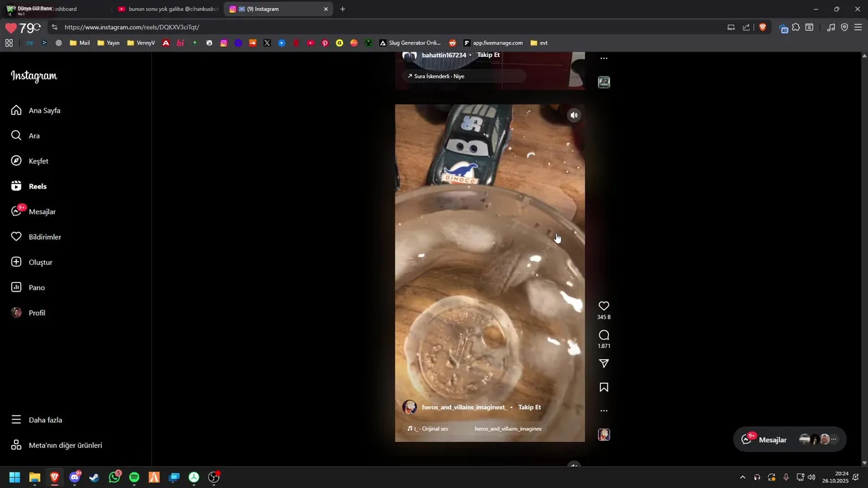Open audio thumbnail of heros_and_villains reel
This screenshot has width=868, height=488.
604,434
